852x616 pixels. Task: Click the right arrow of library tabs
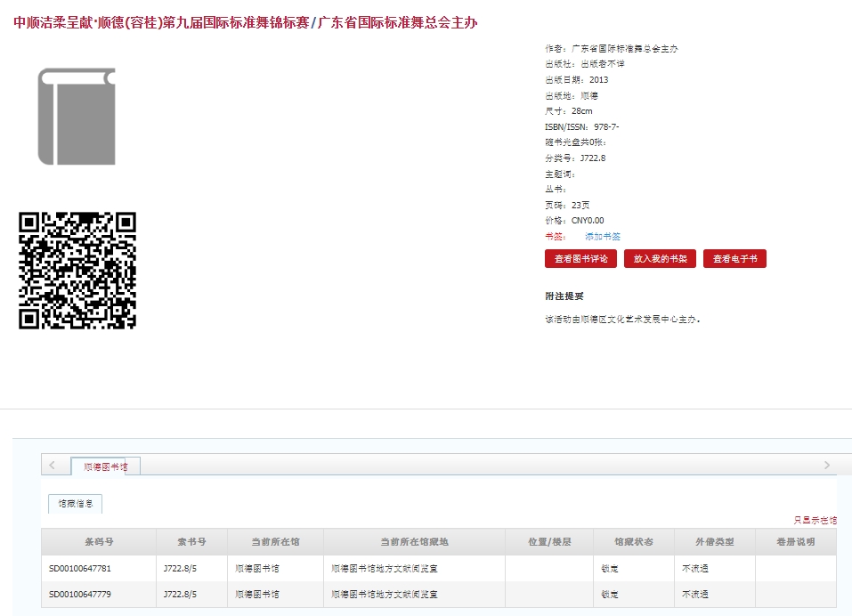pos(827,465)
